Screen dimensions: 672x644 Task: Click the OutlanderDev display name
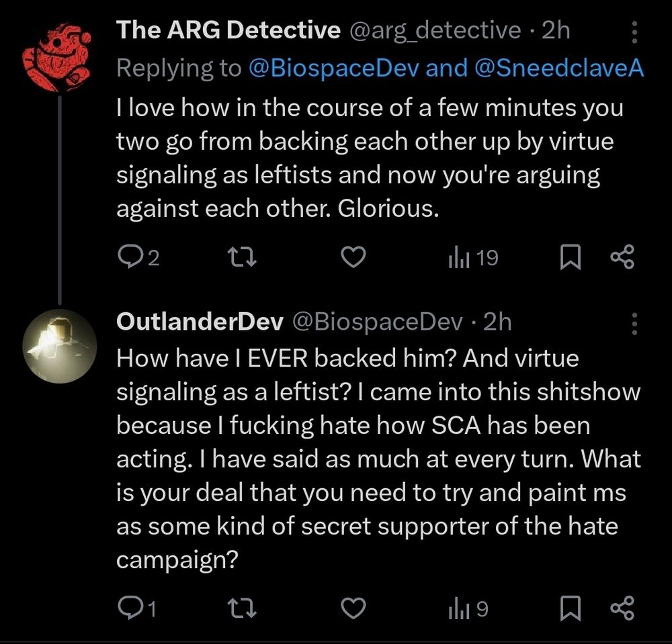[x=200, y=322]
